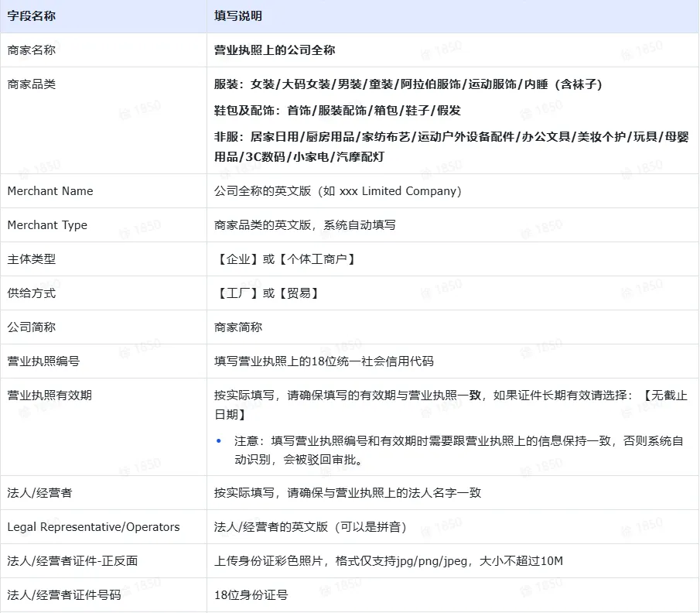
Task: Click the 18位统一社会信用代码 description
Action: (x=323, y=361)
